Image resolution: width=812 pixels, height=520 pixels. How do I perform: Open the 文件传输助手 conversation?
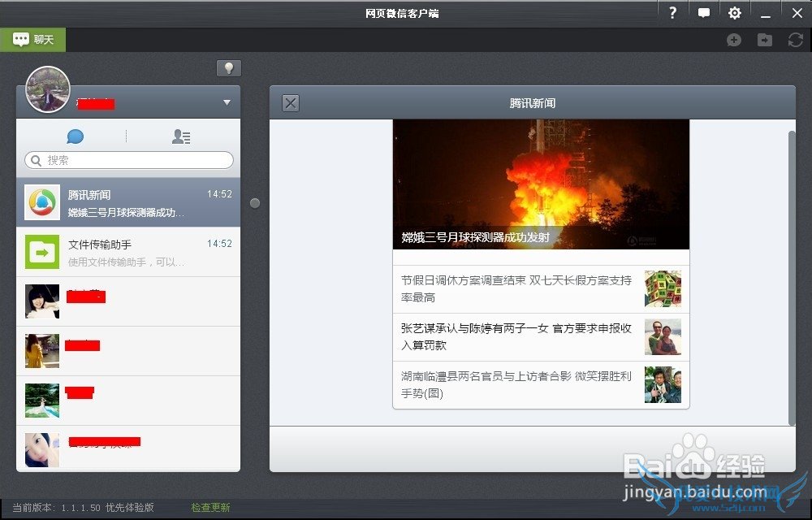[128, 252]
